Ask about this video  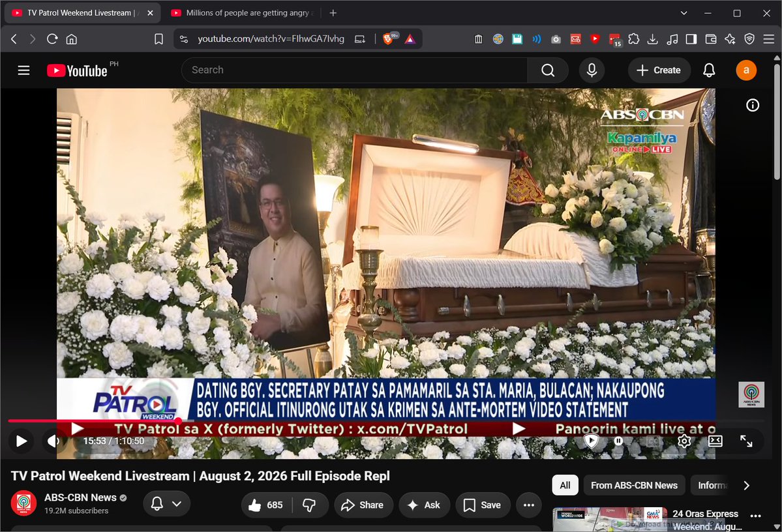point(425,505)
